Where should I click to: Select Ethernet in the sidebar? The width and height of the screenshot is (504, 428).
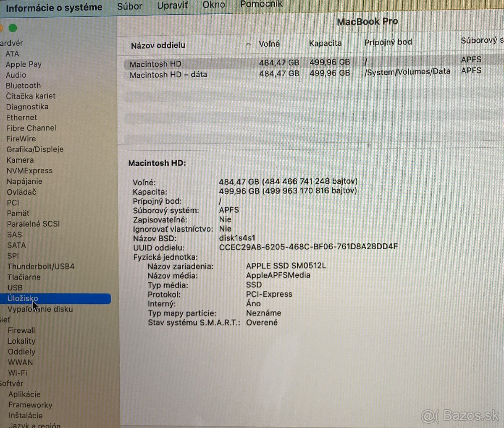point(21,117)
